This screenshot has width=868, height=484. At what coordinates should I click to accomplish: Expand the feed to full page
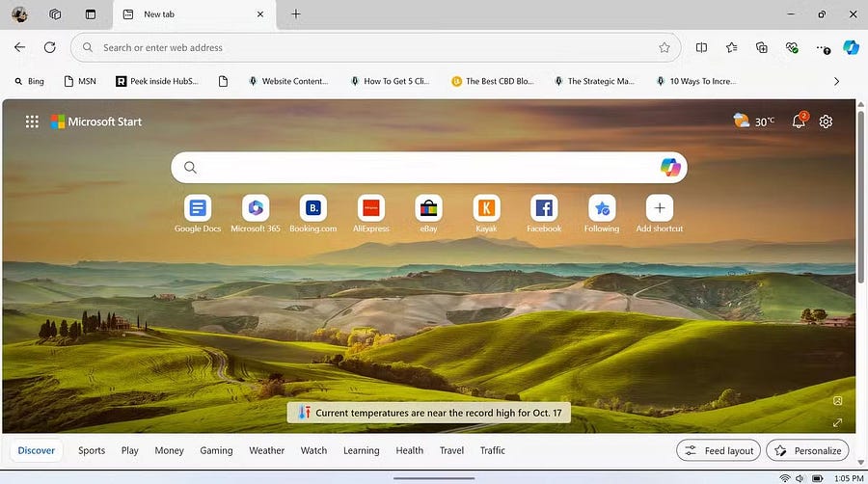pyautogui.click(x=837, y=422)
